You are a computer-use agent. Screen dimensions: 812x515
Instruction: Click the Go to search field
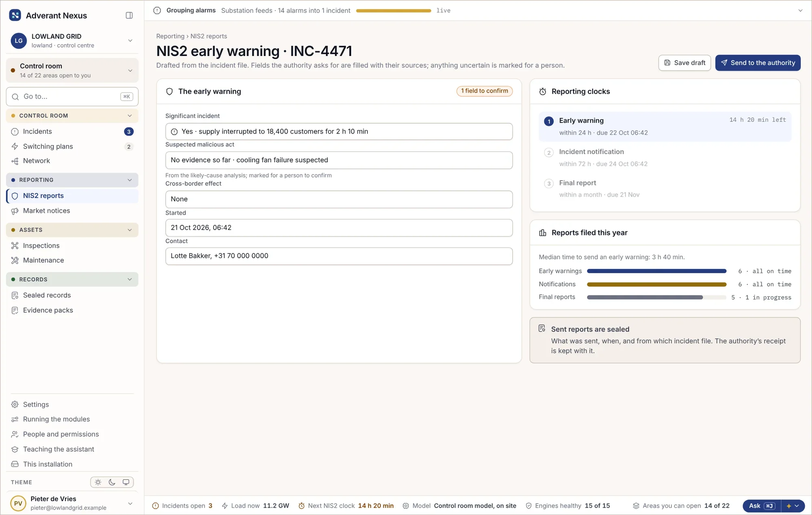(x=72, y=97)
